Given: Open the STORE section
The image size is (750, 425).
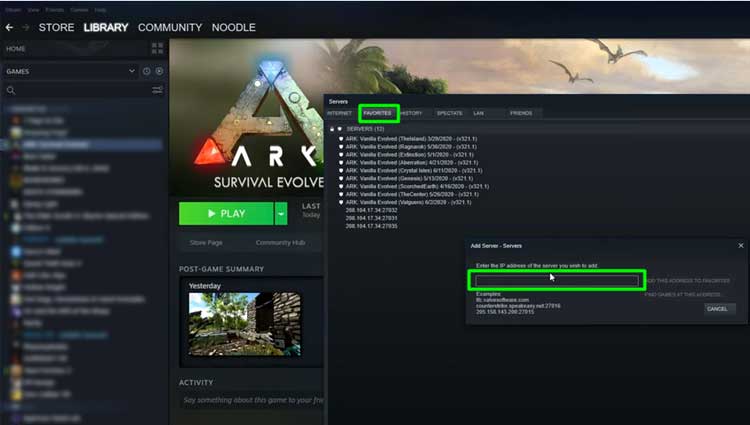Looking at the screenshot, I should tap(56, 28).
